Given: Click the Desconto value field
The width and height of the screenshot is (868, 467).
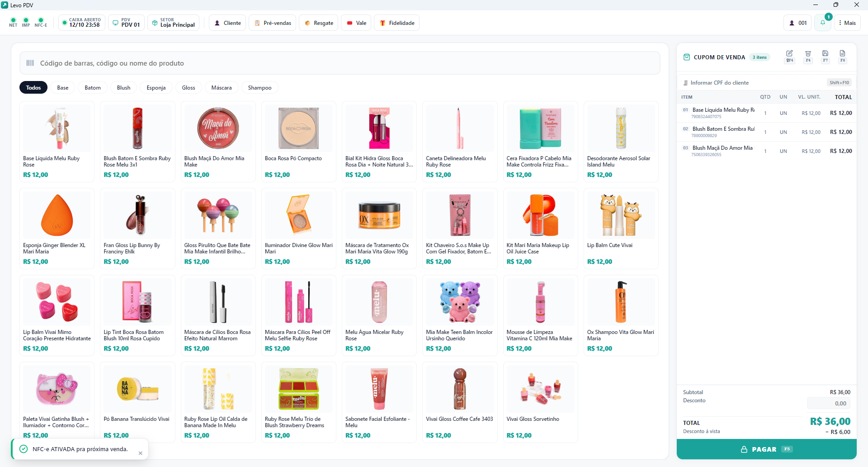Looking at the screenshot, I should coord(828,403).
